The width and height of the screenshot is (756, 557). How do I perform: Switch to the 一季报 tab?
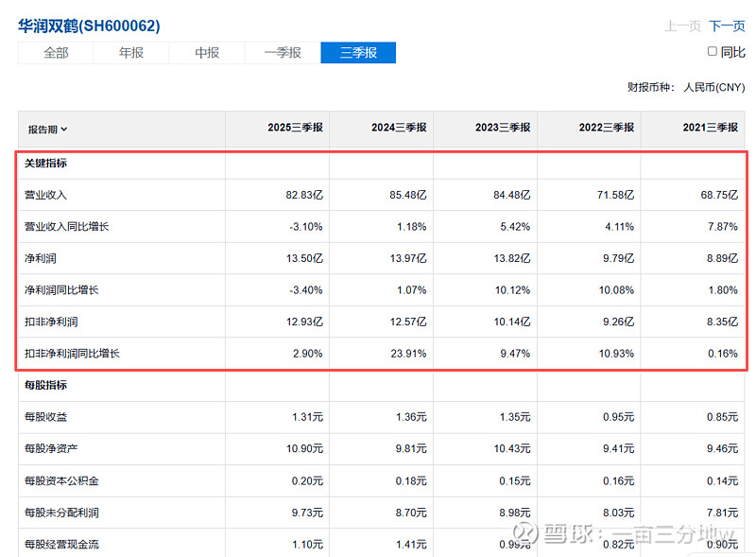tap(283, 53)
